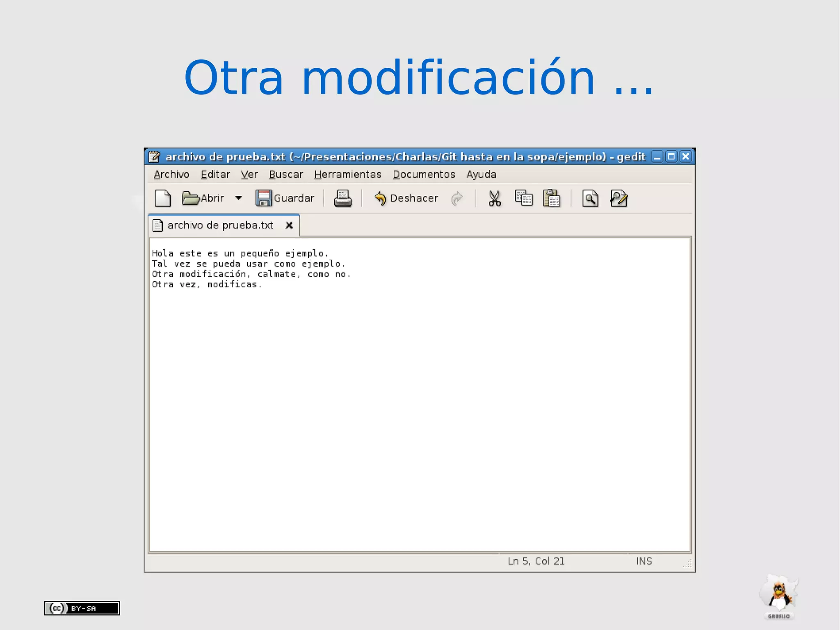Image resolution: width=840 pixels, height=630 pixels.
Task: Open the Archivo menu
Action: pos(171,174)
